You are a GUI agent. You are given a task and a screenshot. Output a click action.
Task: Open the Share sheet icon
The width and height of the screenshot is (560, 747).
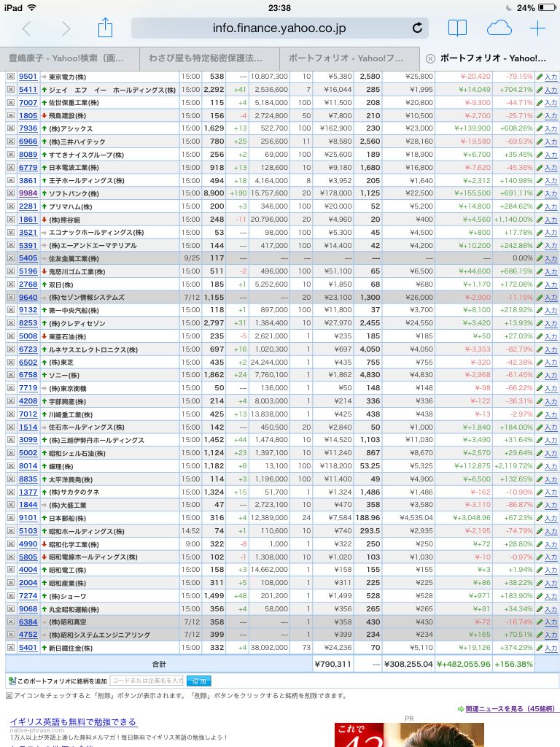tap(105, 28)
